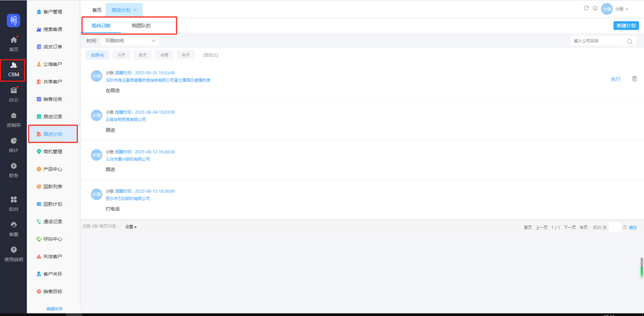This screenshot has height=316, width=644.
Task: Click the right-side vertical scrollbar handle
Action: [x=641, y=268]
